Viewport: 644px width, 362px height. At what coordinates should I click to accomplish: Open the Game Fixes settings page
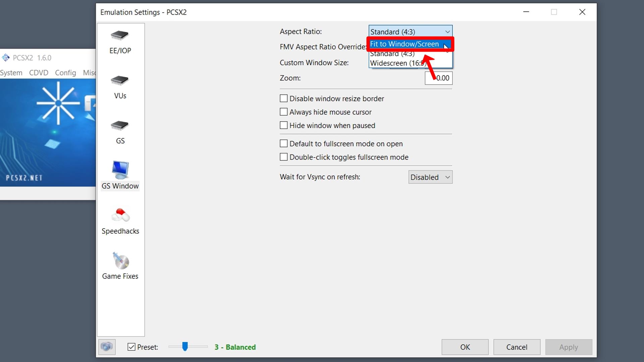point(120,266)
